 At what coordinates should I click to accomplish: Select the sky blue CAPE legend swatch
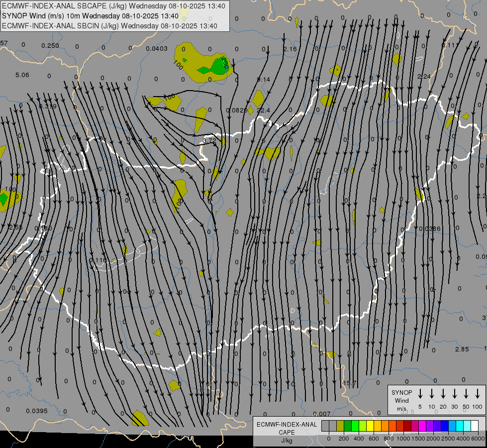coord(452,426)
